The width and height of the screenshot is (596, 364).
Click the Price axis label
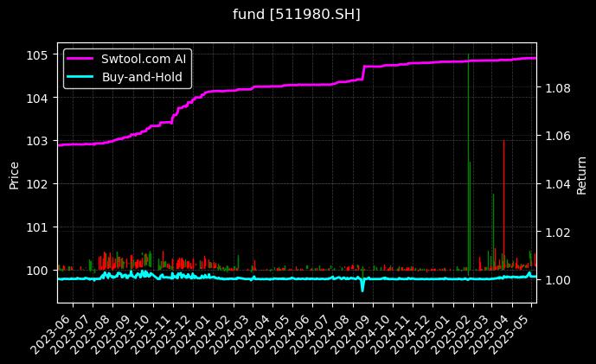point(14,173)
